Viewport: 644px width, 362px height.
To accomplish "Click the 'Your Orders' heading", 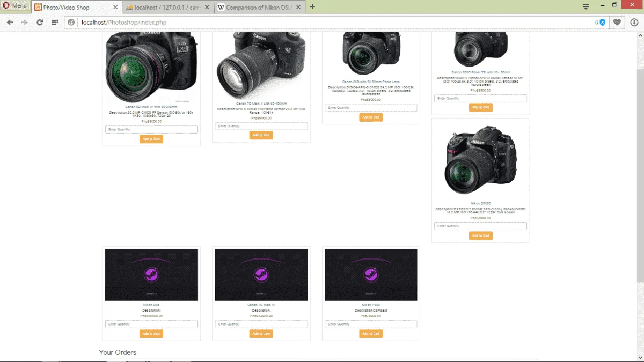I will [x=118, y=352].
